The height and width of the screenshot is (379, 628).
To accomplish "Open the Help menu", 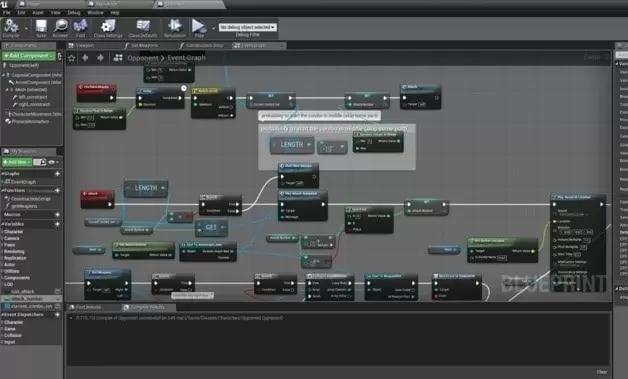I will [115, 13].
